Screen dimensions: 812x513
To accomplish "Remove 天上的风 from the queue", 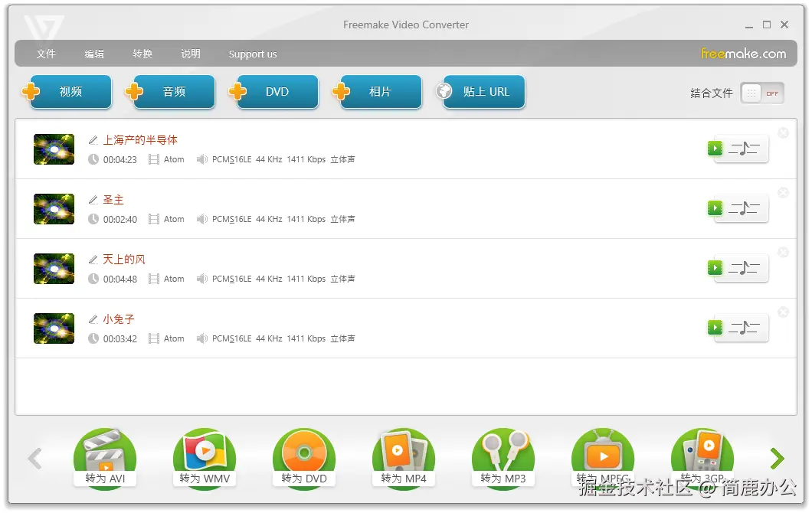I will coord(783,252).
